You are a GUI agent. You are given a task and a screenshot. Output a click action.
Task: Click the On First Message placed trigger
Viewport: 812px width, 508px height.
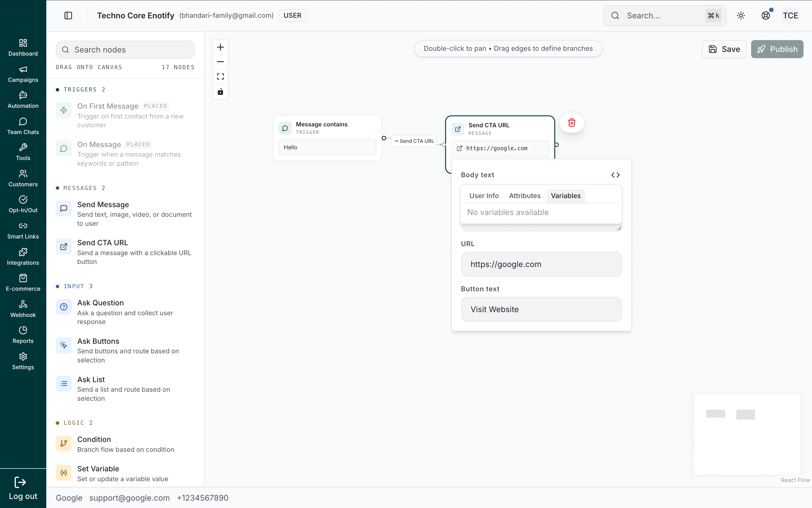pyautogui.click(x=125, y=115)
